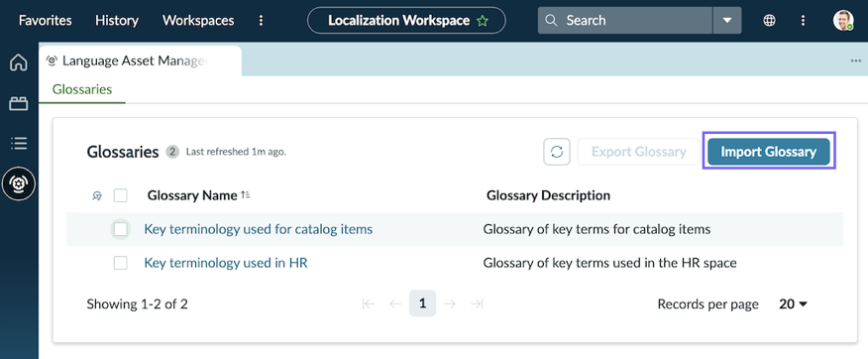Refresh the Glossaries list
This screenshot has width=868, height=359.
click(557, 152)
